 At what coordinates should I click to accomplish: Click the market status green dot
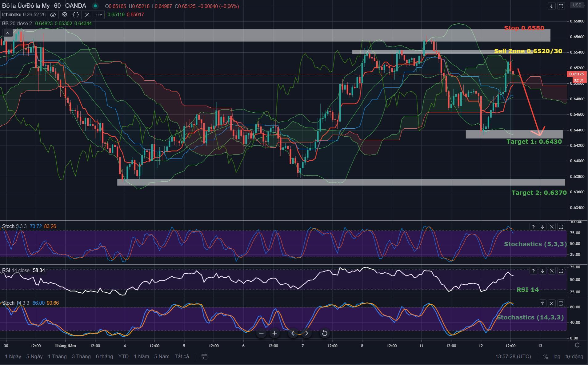(95, 6)
